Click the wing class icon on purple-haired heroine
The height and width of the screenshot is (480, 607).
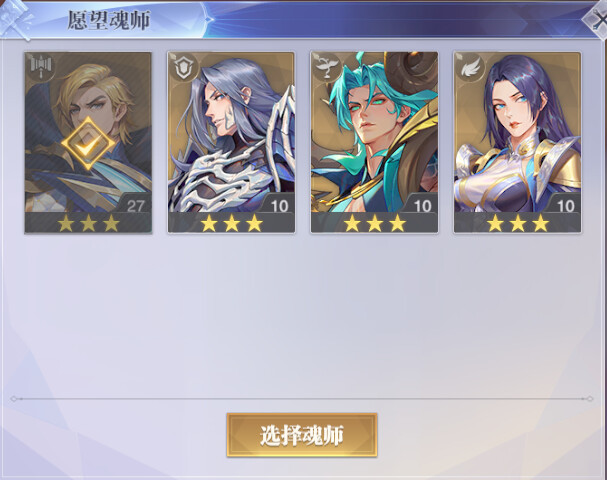point(470,67)
